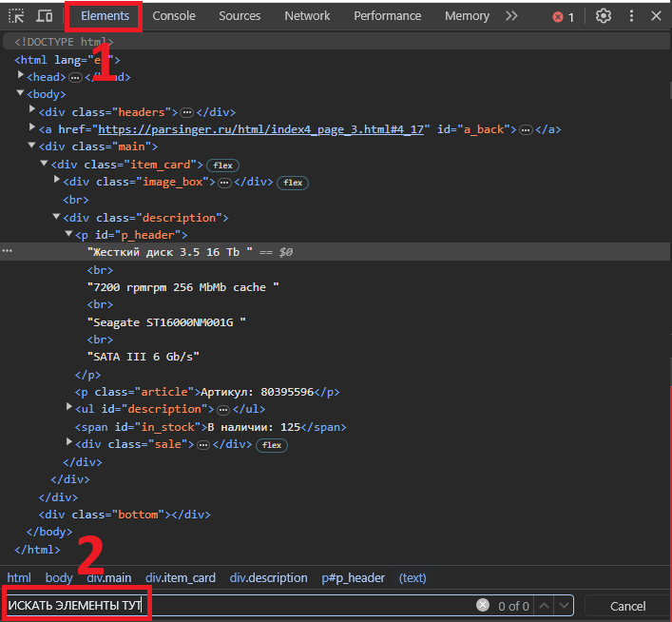The height and width of the screenshot is (622, 672).
Task: Click the red error count indicator
Action: (564, 17)
